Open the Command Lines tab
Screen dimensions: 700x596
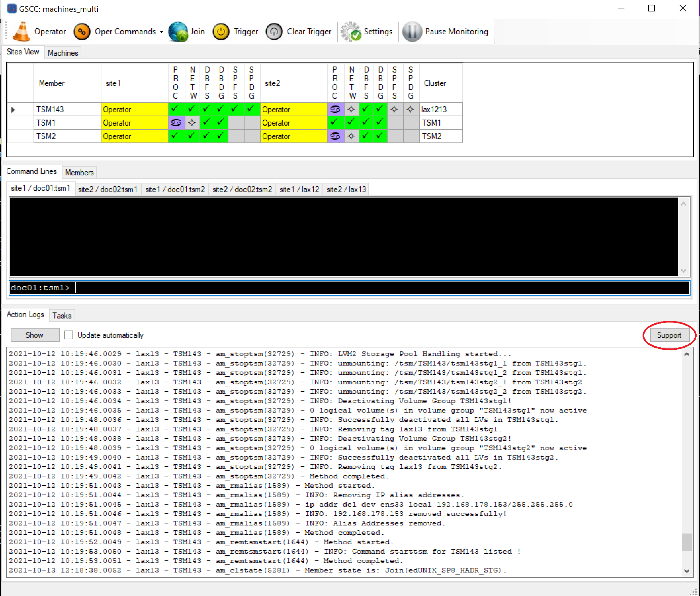(x=32, y=171)
